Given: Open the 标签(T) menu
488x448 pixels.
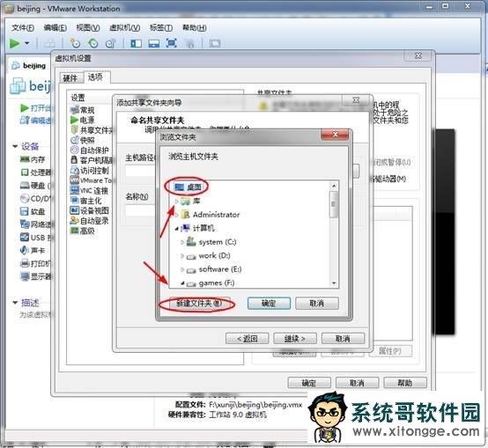Looking at the screenshot, I should pyautogui.click(x=161, y=27).
